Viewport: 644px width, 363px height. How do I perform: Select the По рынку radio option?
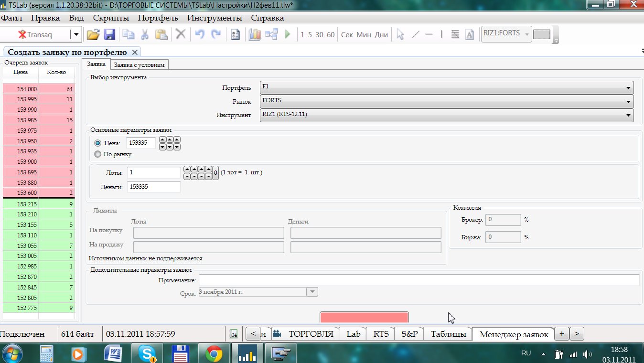(x=98, y=154)
